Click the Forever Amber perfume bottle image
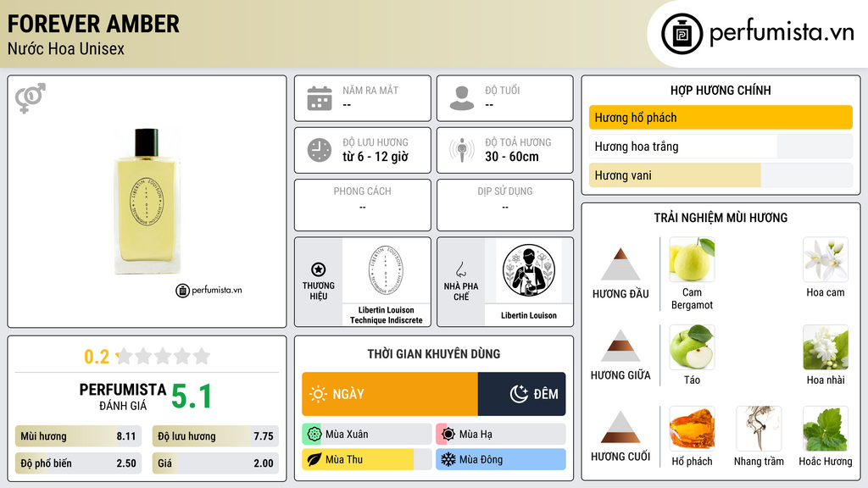The width and height of the screenshot is (868, 488). coord(147,202)
